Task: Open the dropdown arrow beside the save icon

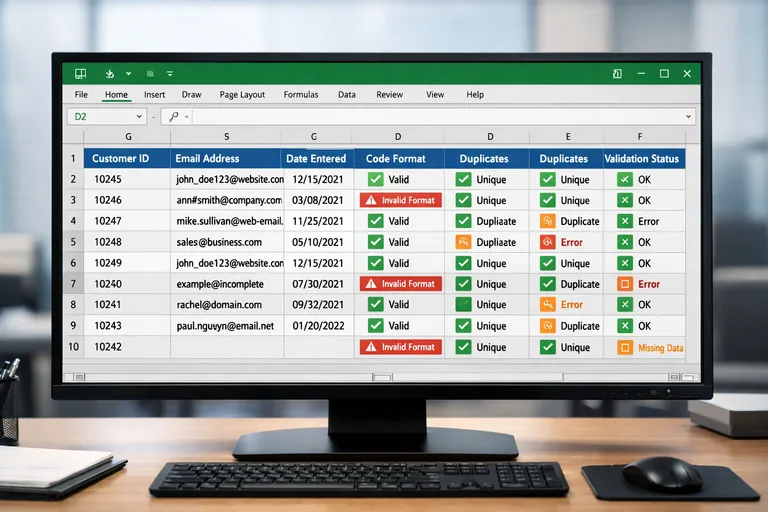Action: 128,74
